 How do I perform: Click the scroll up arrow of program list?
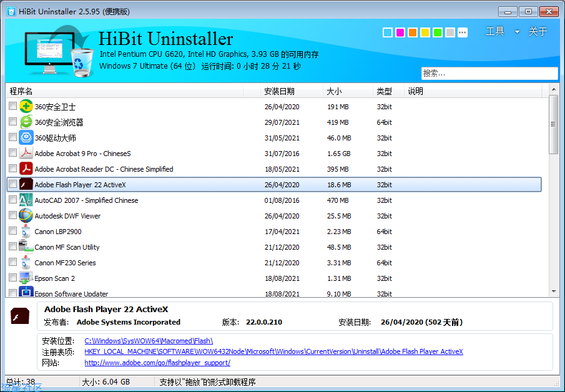pos(553,89)
